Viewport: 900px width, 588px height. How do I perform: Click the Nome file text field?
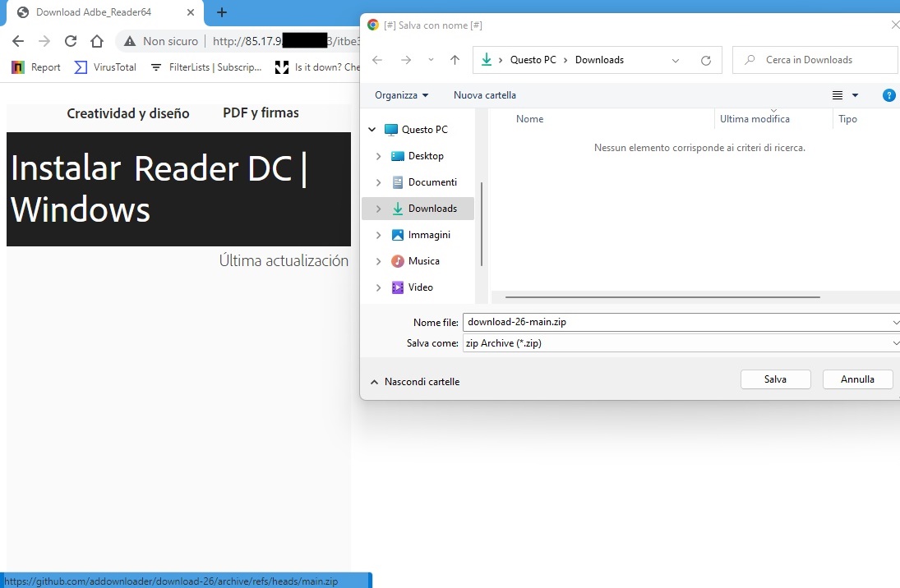point(681,323)
